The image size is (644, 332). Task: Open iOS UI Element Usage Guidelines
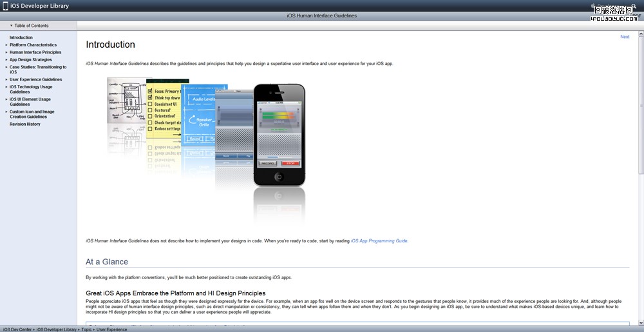pyautogui.click(x=30, y=101)
